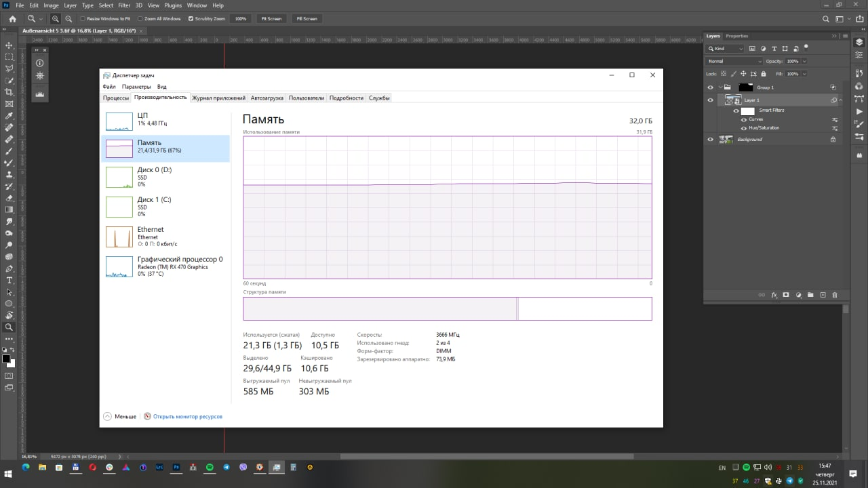Filter layers by pixel layers icon
Screen dimensions: 868x488
click(753, 49)
